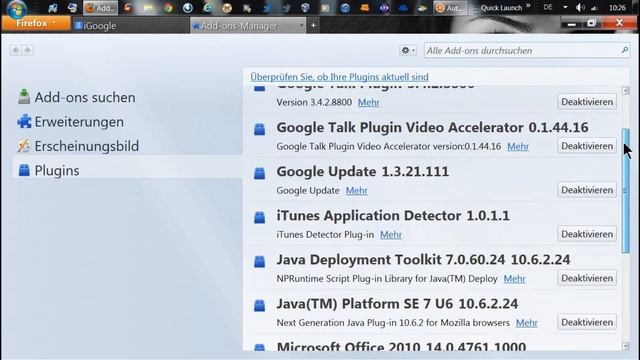Click the Chrome icon in the taskbar
The height and width of the screenshot is (360, 640).
point(168,8)
